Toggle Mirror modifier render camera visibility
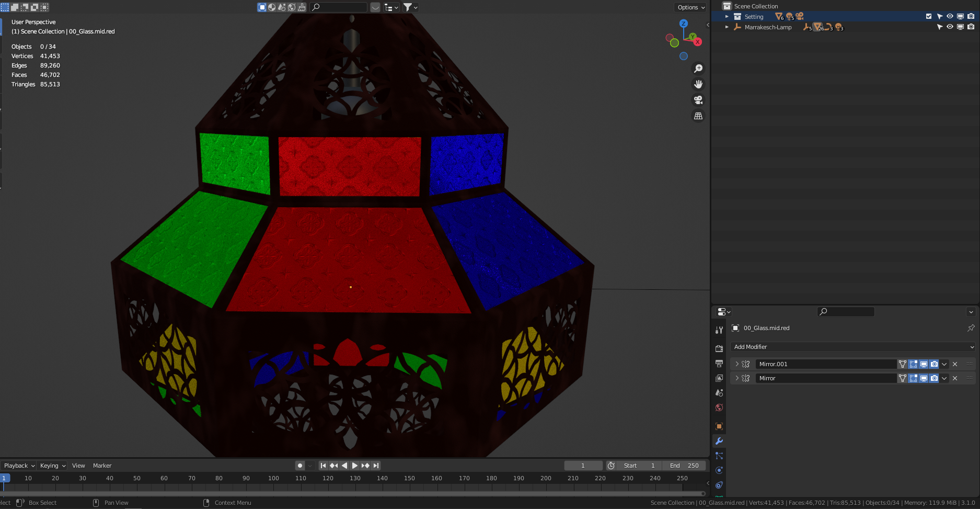The height and width of the screenshot is (509, 980). (934, 378)
